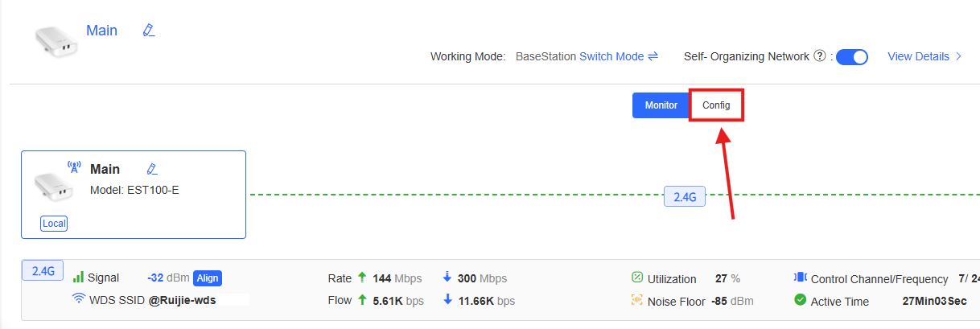Click the 2.4G badge on the dashed link line

click(684, 195)
